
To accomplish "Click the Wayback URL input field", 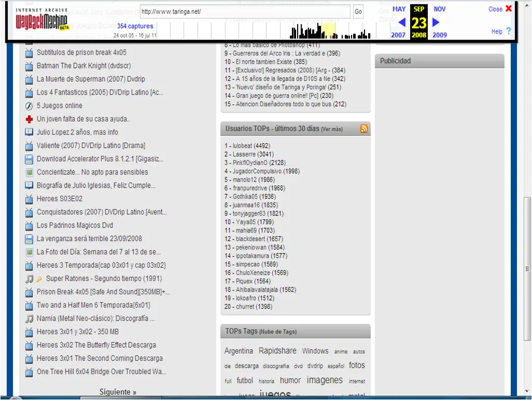I will coord(245,11).
